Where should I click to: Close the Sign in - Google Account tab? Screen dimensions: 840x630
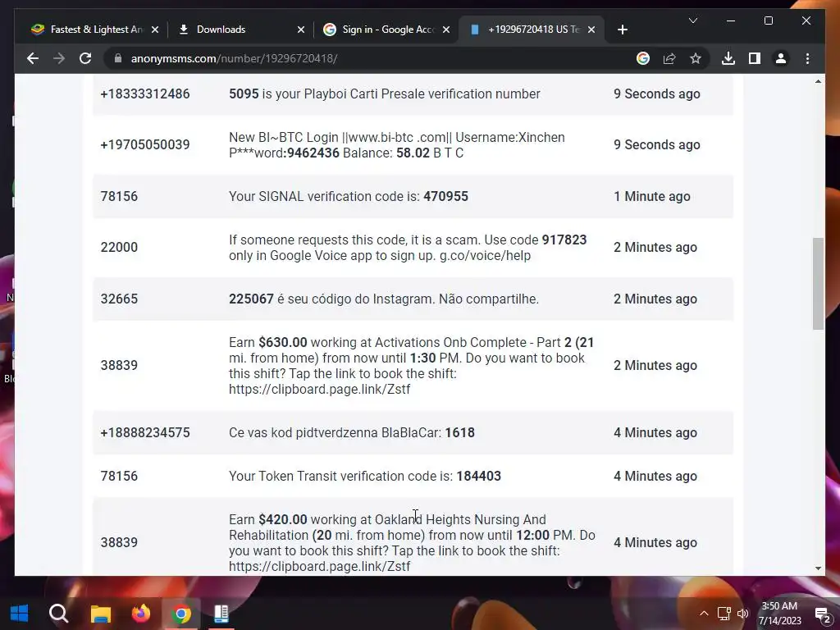point(445,30)
